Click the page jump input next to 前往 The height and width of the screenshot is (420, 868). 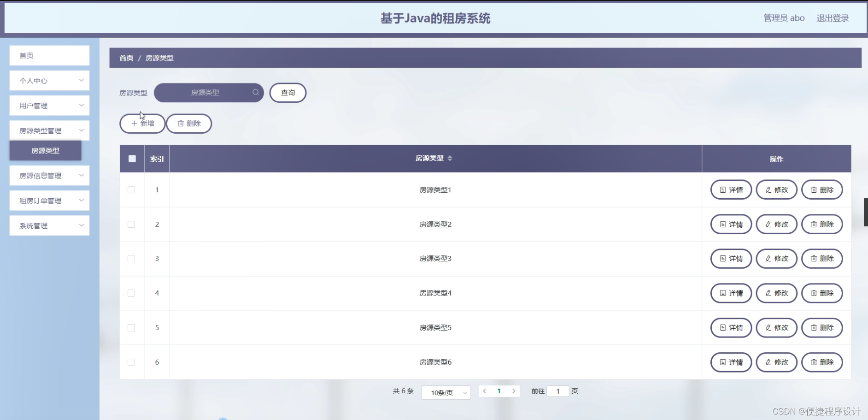558,390
